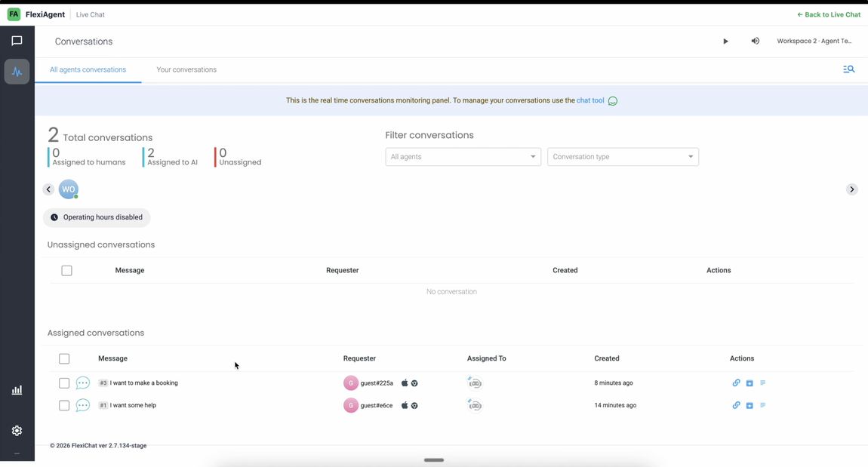Click the 'Unassigned' count
The height and width of the screenshot is (467, 868).
(x=239, y=157)
